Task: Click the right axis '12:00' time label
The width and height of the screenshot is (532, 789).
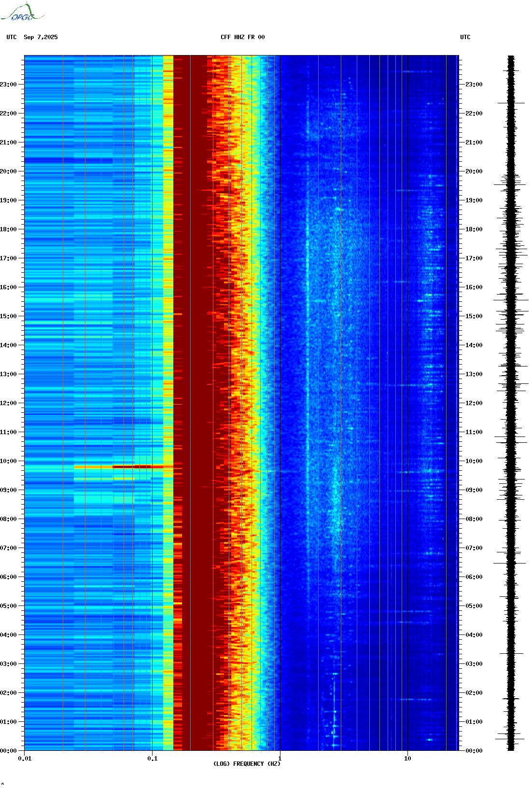Action: tap(474, 403)
